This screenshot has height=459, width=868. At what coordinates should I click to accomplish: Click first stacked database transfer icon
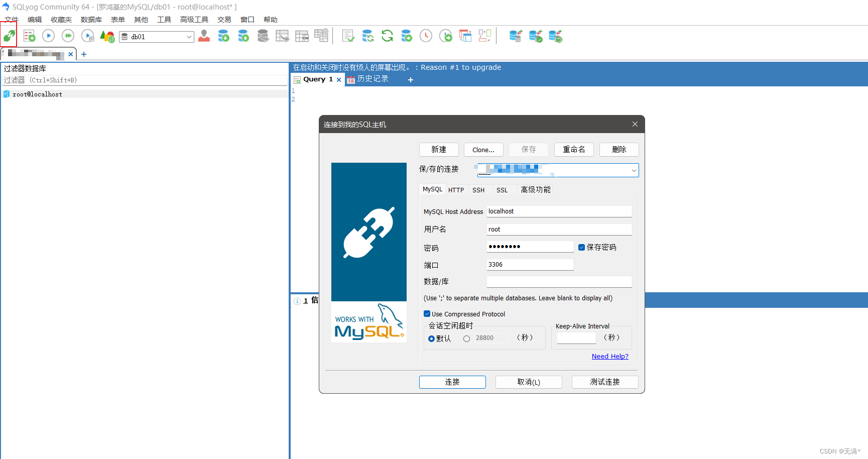516,36
